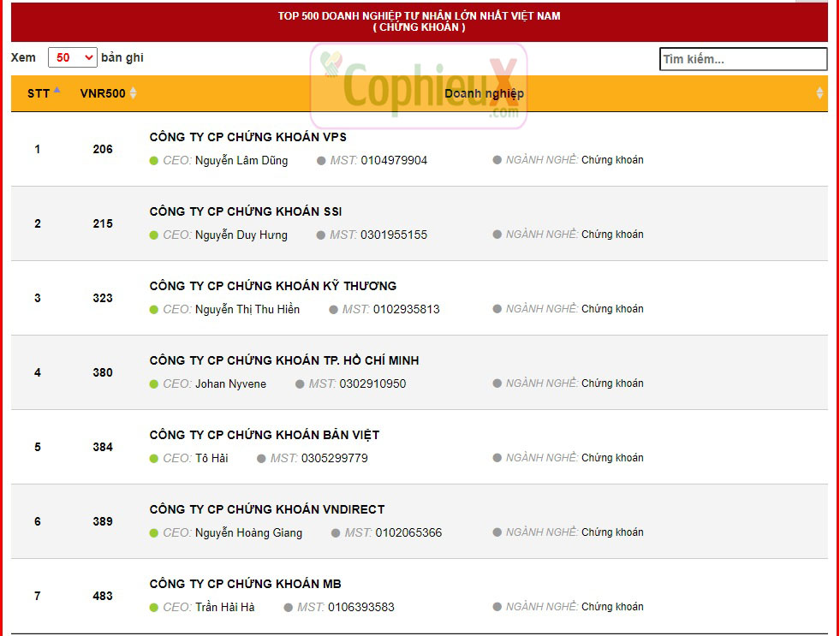Open CÔNG TY CP CHỨNG KHOÁN TP. HỒ CHÍ MINH
Image resolution: width=840 pixels, height=636 pixels.
283,360
